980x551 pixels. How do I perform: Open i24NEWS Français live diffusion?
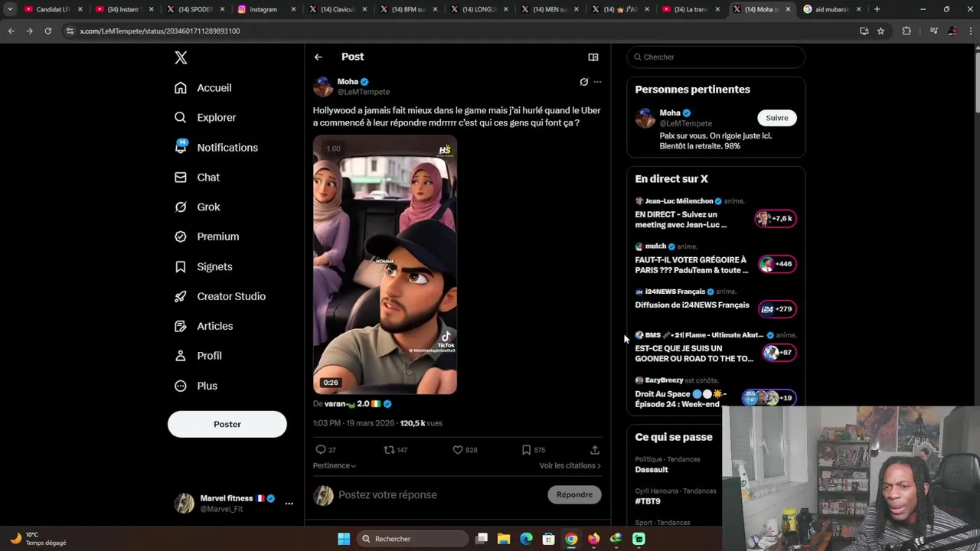[716, 302]
